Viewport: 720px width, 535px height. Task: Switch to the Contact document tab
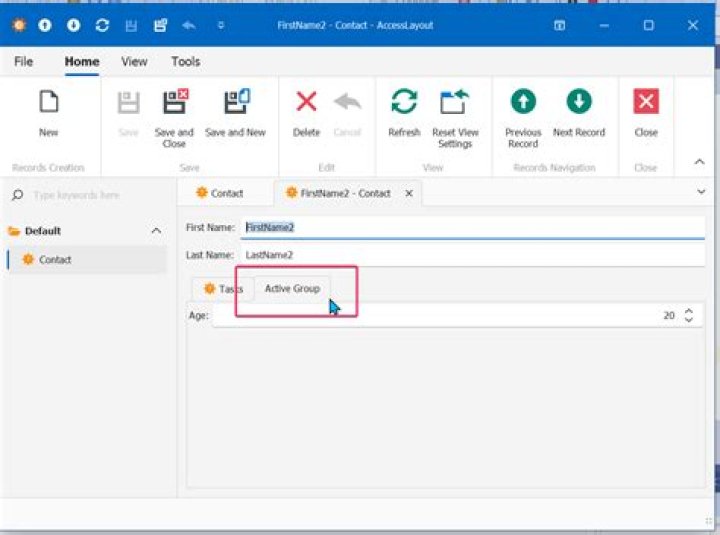click(x=220, y=193)
